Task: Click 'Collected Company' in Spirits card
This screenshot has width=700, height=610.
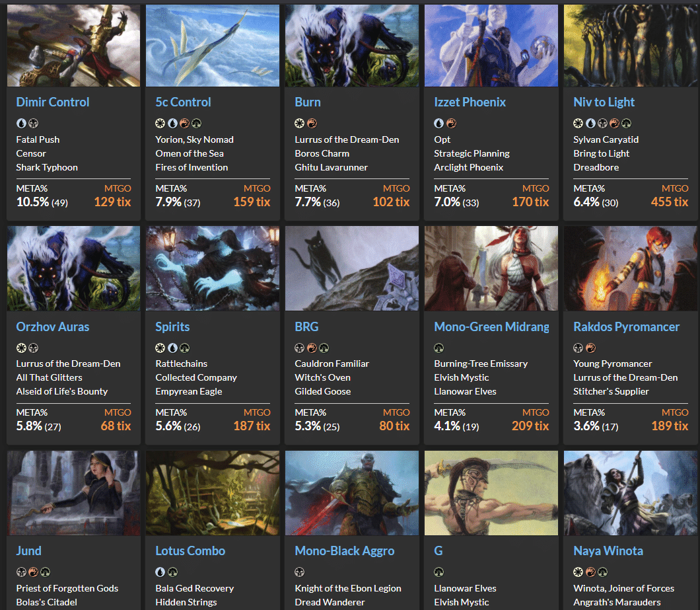Action: tap(196, 377)
